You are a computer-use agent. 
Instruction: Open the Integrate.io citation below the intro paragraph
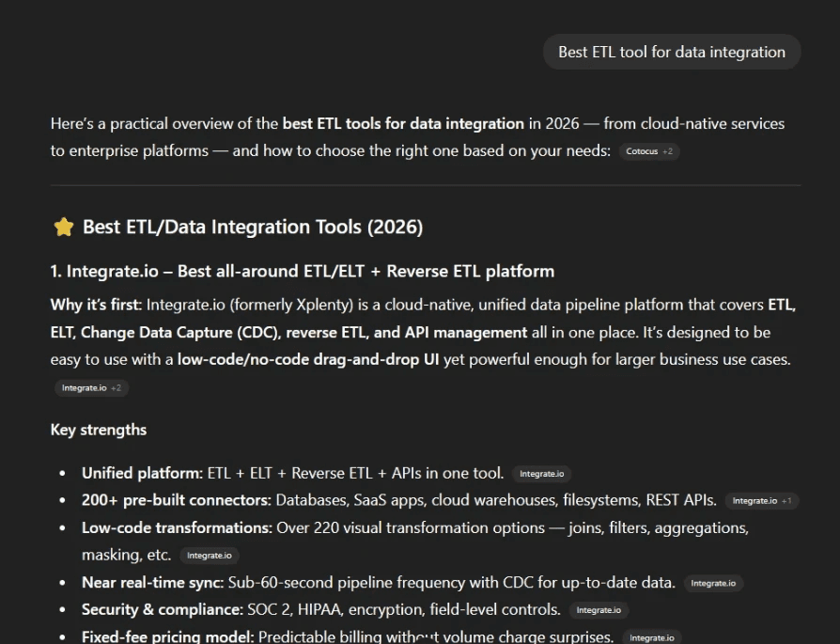[x=83, y=387]
